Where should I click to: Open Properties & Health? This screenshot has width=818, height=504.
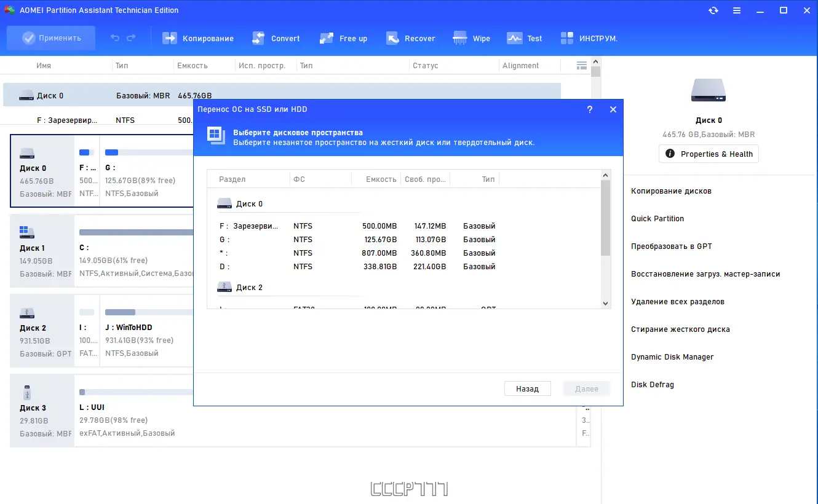tap(709, 154)
